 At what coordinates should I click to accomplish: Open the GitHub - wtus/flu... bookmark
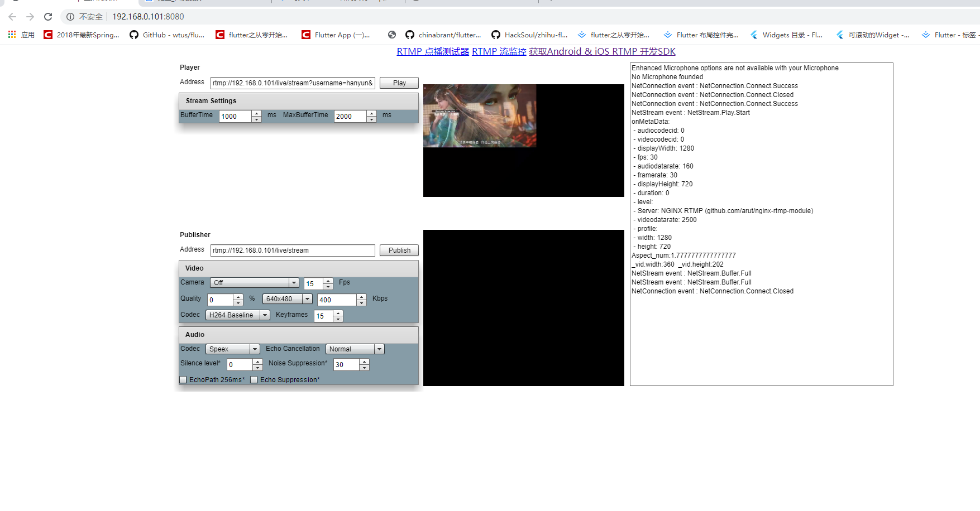click(167, 35)
